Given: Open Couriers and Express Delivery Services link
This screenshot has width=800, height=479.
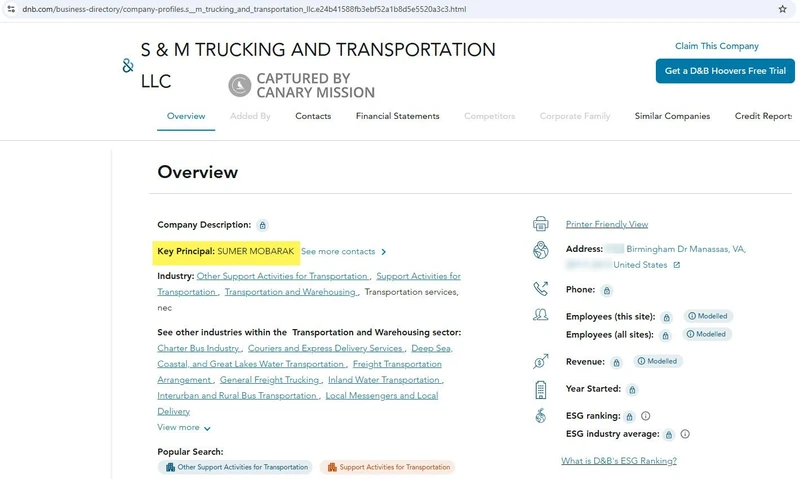Looking at the screenshot, I should point(326,348).
